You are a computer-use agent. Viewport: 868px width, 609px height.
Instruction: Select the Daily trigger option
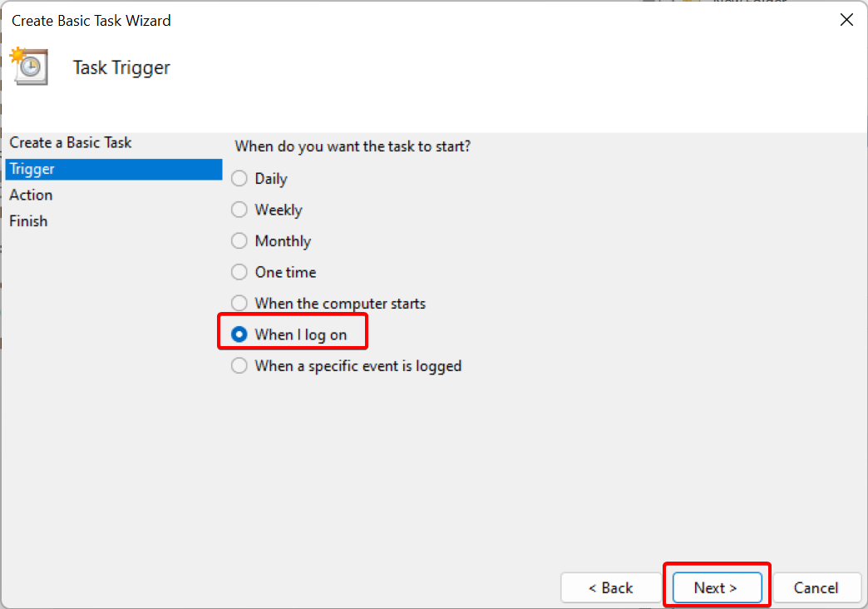239,179
